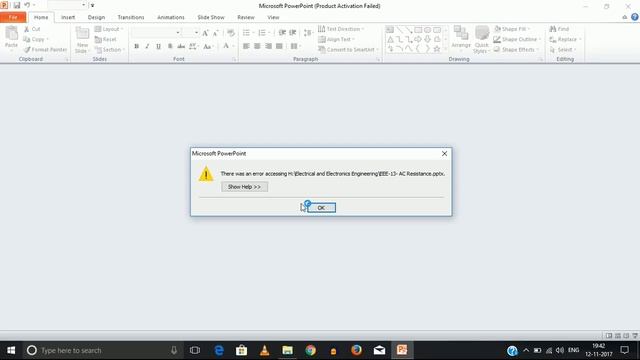Open the Font Color picker
The height and width of the screenshot is (360, 640).
click(x=226, y=46)
